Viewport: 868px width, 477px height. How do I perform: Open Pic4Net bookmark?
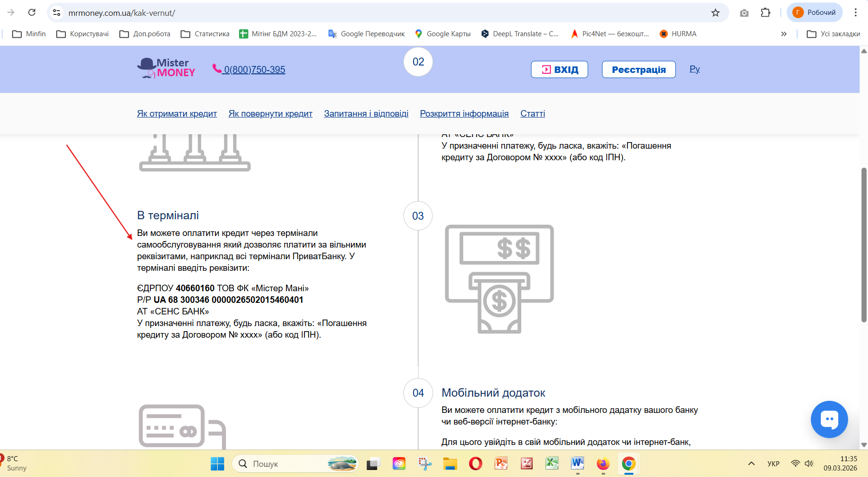click(x=609, y=34)
